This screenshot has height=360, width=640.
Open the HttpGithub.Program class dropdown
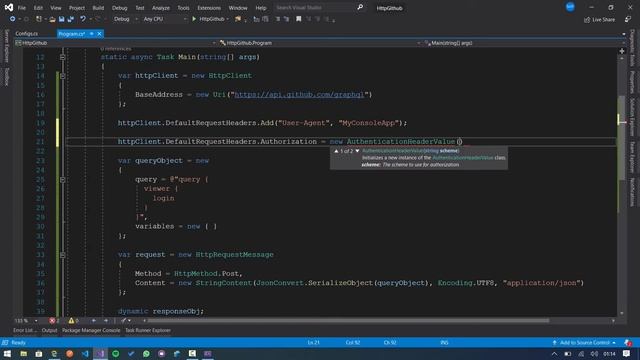320,43
